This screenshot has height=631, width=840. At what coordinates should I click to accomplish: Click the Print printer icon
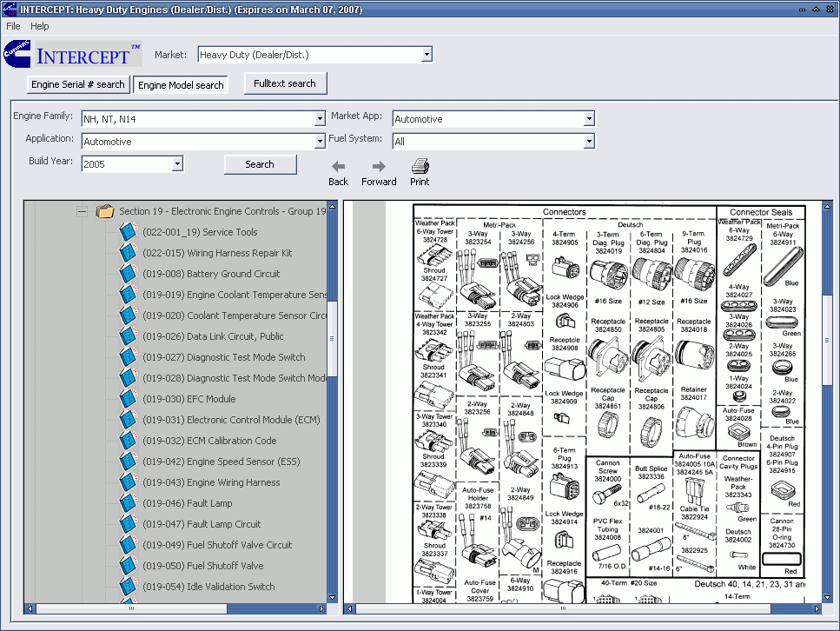(x=420, y=166)
